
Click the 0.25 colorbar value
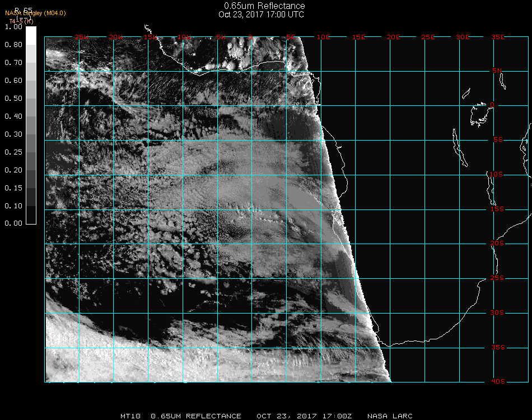click(13, 152)
